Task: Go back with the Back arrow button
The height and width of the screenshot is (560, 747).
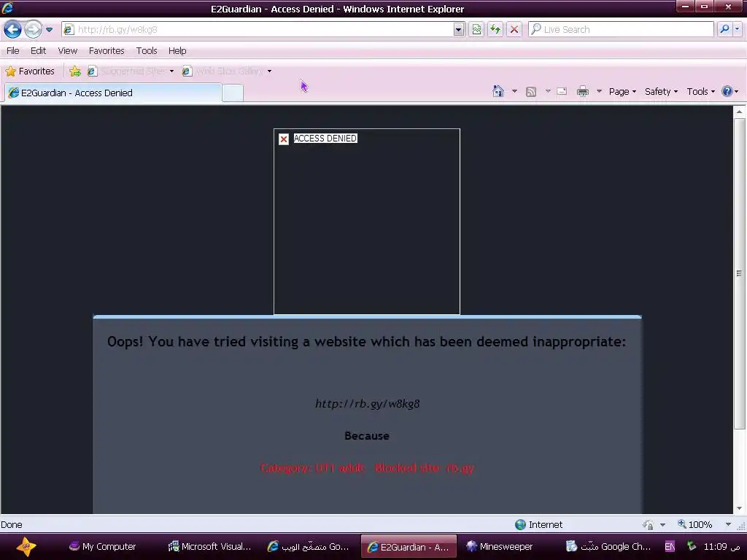Action: pos(13,29)
